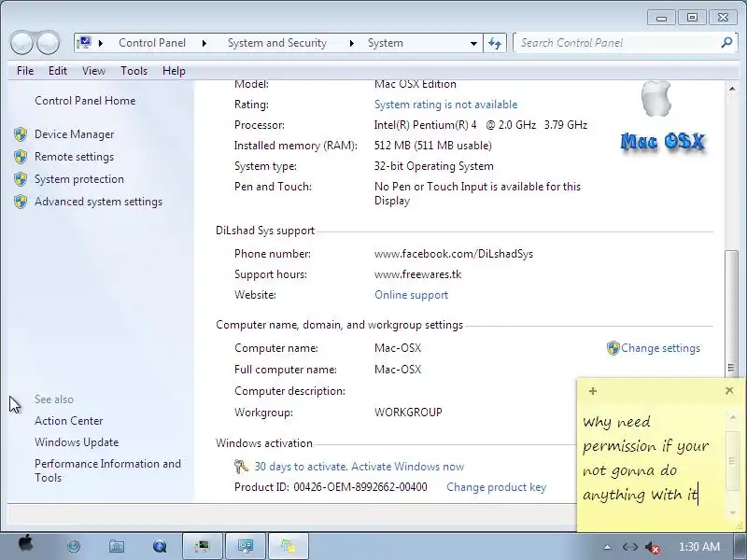Click Change settings link

coord(660,348)
